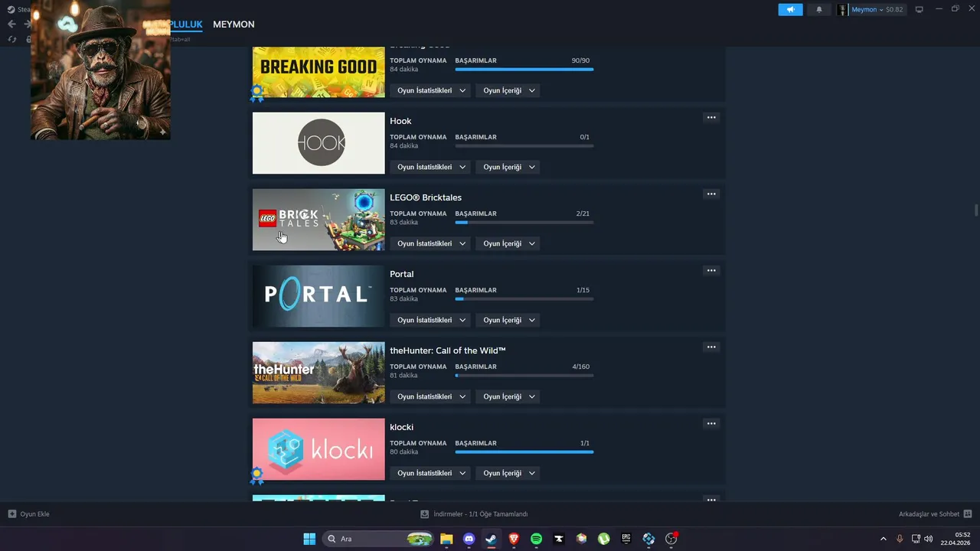
Task: Click the Breaking Good game thumbnail
Action: [x=318, y=72]
